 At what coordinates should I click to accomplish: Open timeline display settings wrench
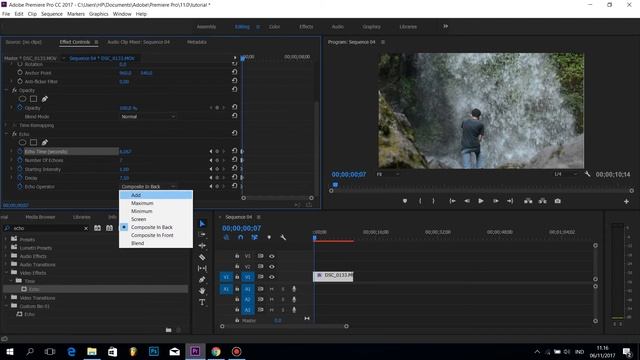click(x=282, y=237)
